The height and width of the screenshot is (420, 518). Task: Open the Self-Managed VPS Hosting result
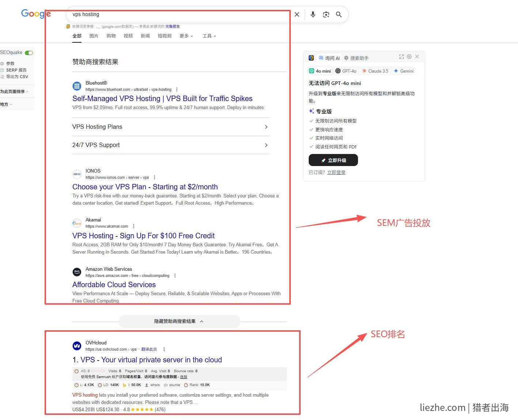(x=162, y=99)
